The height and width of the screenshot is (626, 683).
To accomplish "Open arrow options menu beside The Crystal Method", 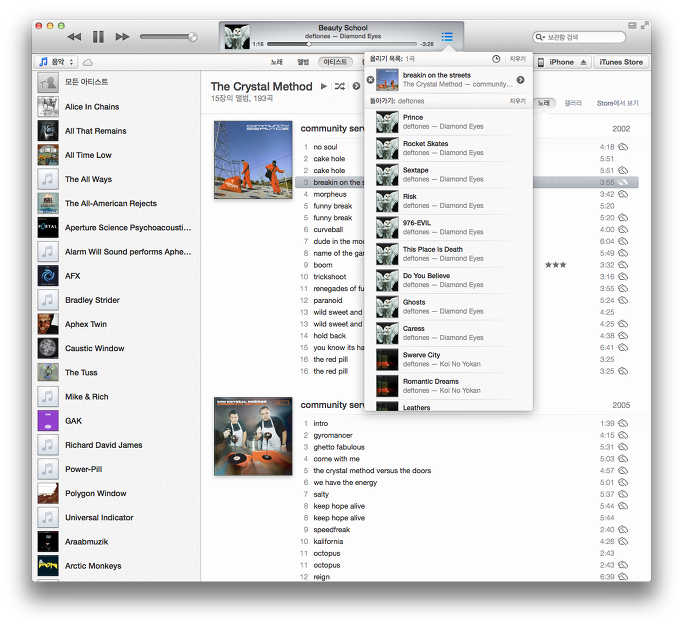I will coord(356,86).
